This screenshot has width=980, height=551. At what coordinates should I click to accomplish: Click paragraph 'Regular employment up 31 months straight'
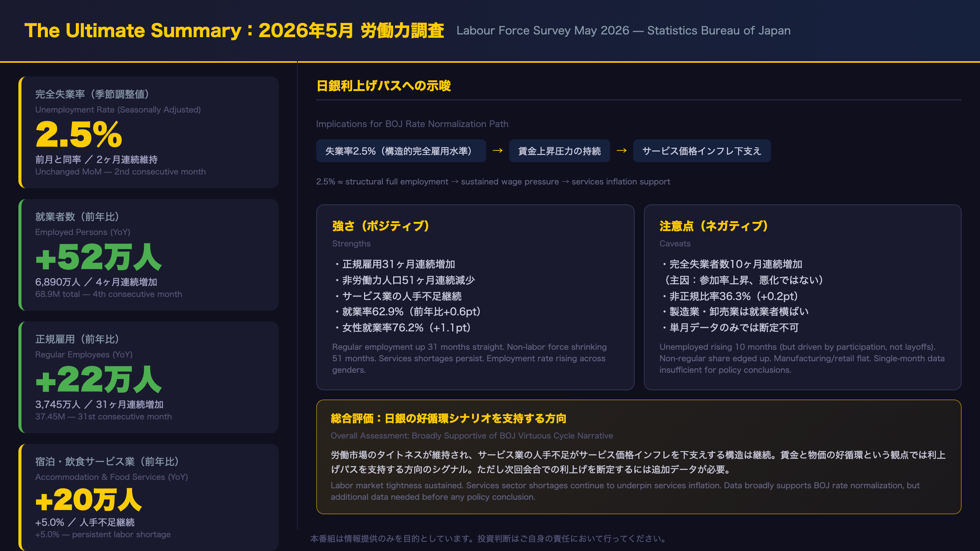point(469,359)
